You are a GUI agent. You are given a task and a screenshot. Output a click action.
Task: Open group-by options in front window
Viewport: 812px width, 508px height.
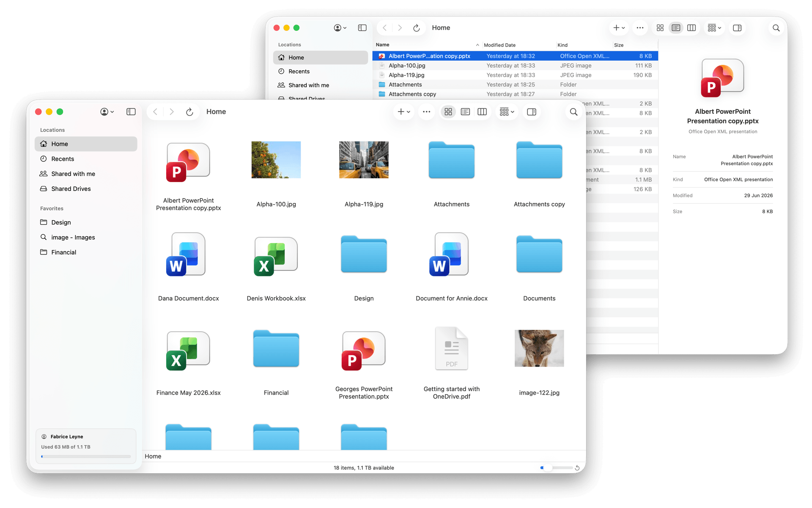507,112
